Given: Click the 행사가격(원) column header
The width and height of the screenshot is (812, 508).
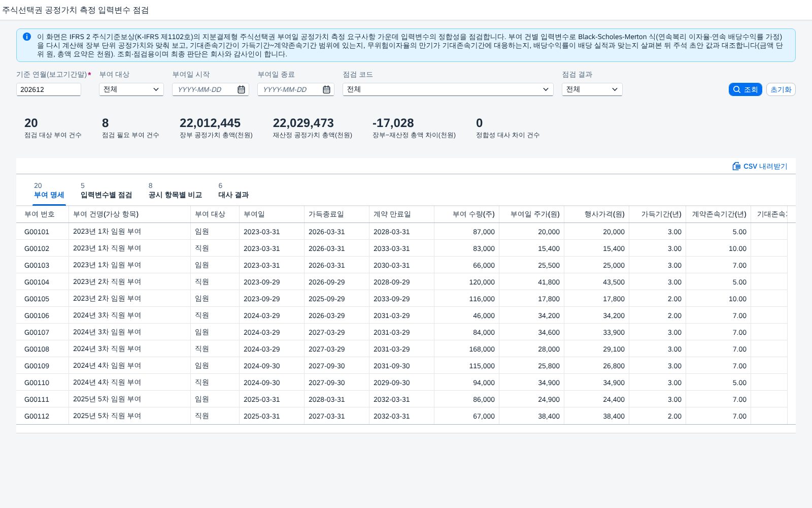Looking at the screenshot, I should click(597, 214).
